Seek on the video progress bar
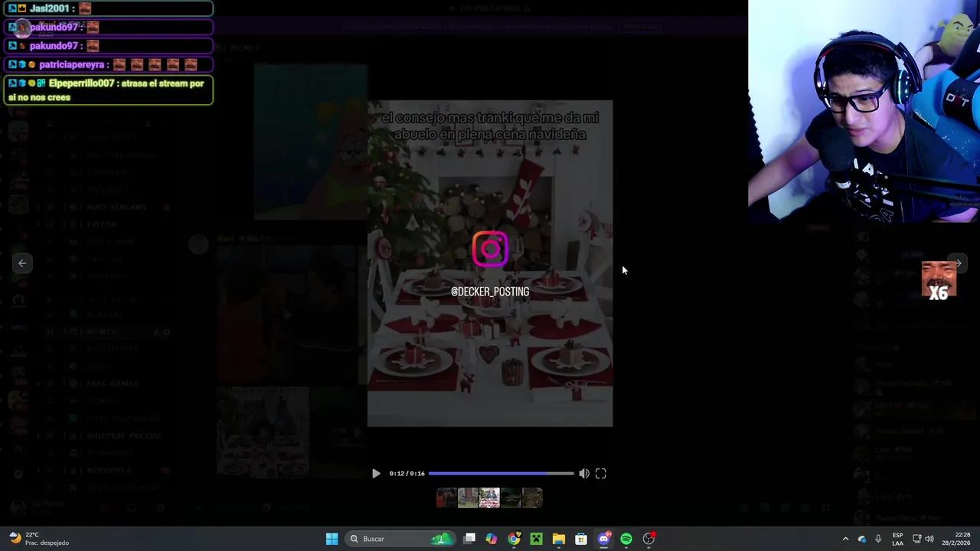The height and width of the screenshot is (551, 980). click(x=501, y=474)
